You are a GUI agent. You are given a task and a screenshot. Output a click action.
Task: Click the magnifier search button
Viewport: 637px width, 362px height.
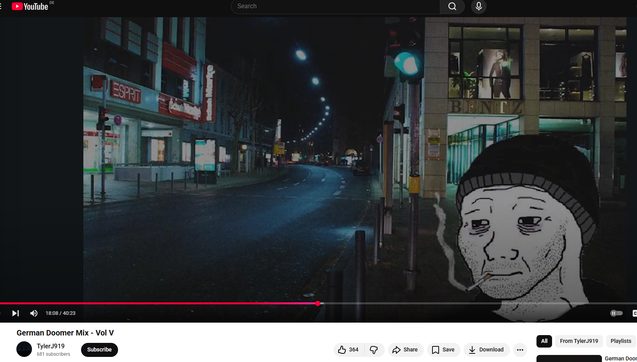pos(452,6)
